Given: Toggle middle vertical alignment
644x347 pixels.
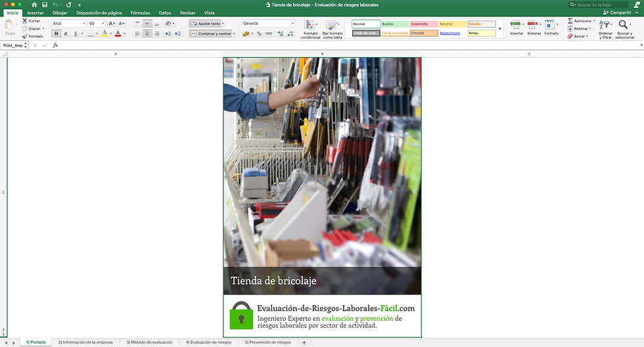Looking at the screenshot, I should (147, 24).
